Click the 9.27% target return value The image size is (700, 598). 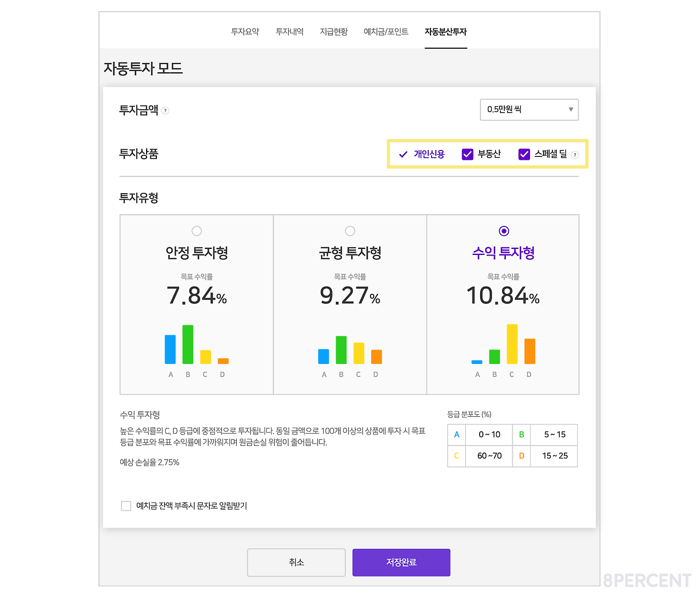[x=350, y=296]
